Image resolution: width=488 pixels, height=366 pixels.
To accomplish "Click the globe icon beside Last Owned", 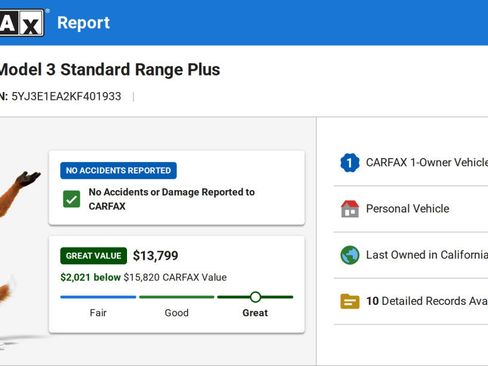I will (x=350, y=255).
